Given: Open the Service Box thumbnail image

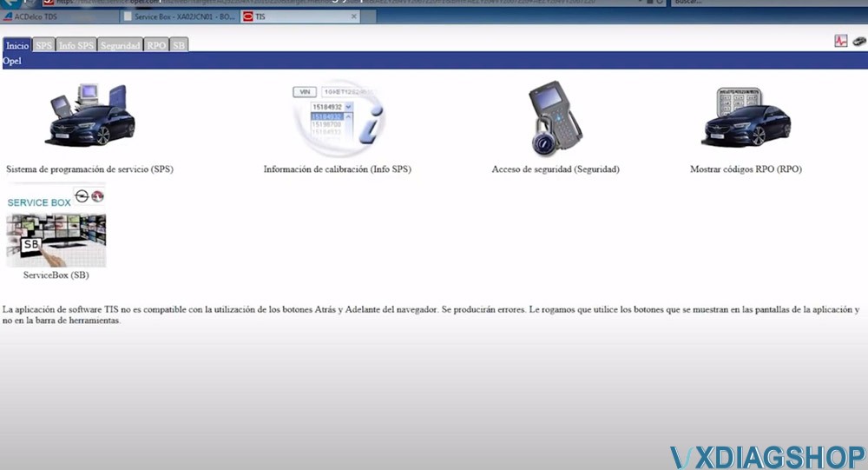Looking at the screenshot, I should 56,226.
